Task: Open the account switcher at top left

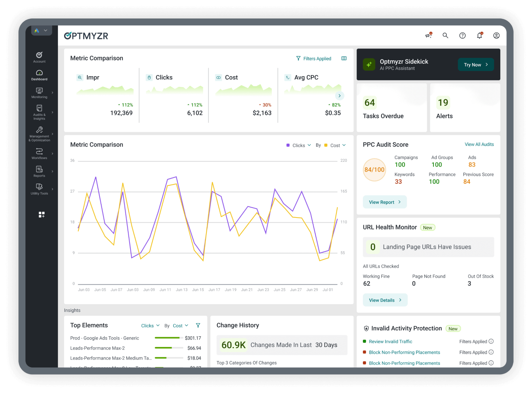Action: [x=42, y=30]
